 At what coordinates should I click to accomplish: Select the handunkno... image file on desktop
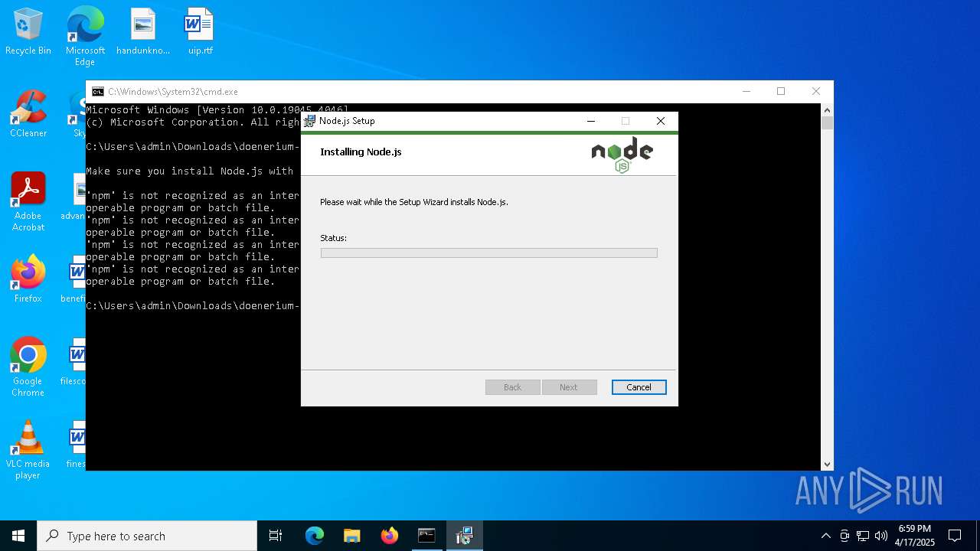tap(143, 32)
